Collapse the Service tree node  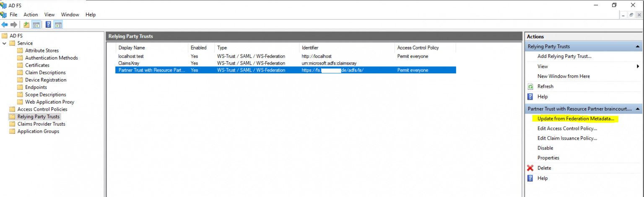(x=4, y=43)
